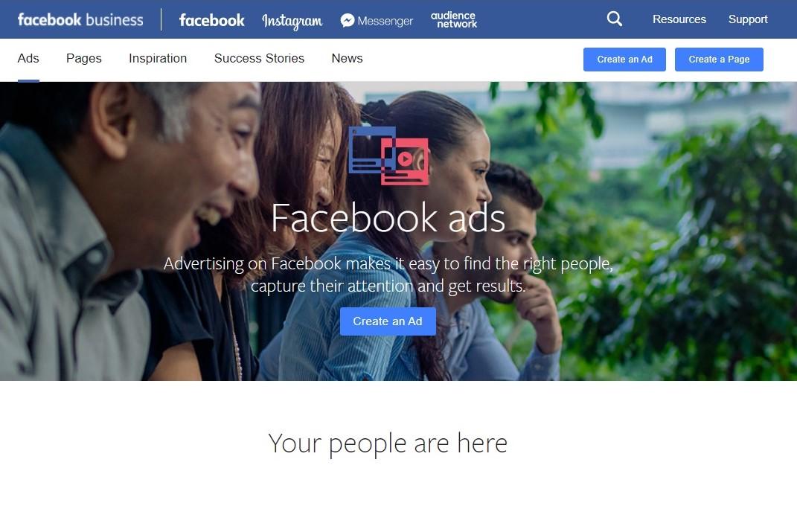Viewport: 797px width, 532px height.
Task: Go to the News tab
Action: click(348, 59)
